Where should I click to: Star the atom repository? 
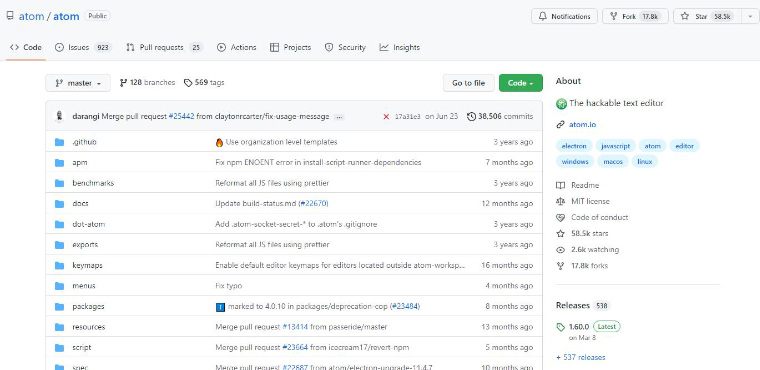pos(707,16)
